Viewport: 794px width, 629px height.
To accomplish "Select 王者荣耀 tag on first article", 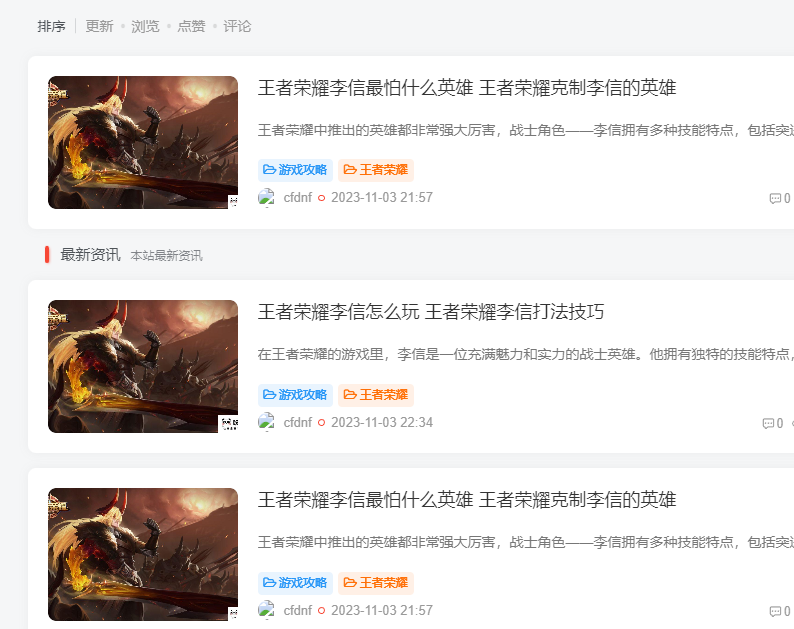I will coord(376,170).
